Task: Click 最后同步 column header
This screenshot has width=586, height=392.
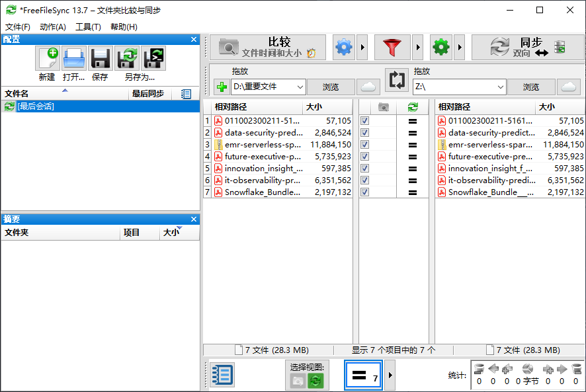Action: tap(150, 94)
